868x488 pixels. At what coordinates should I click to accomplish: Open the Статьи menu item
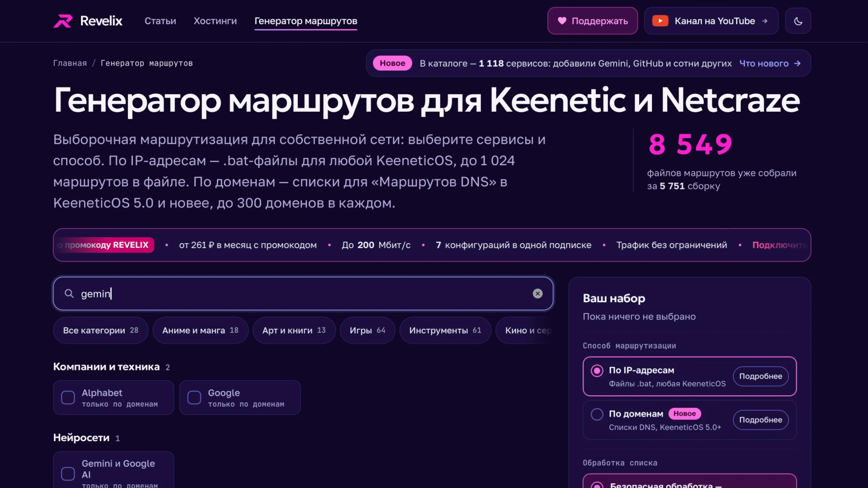[x=160, y=21]
